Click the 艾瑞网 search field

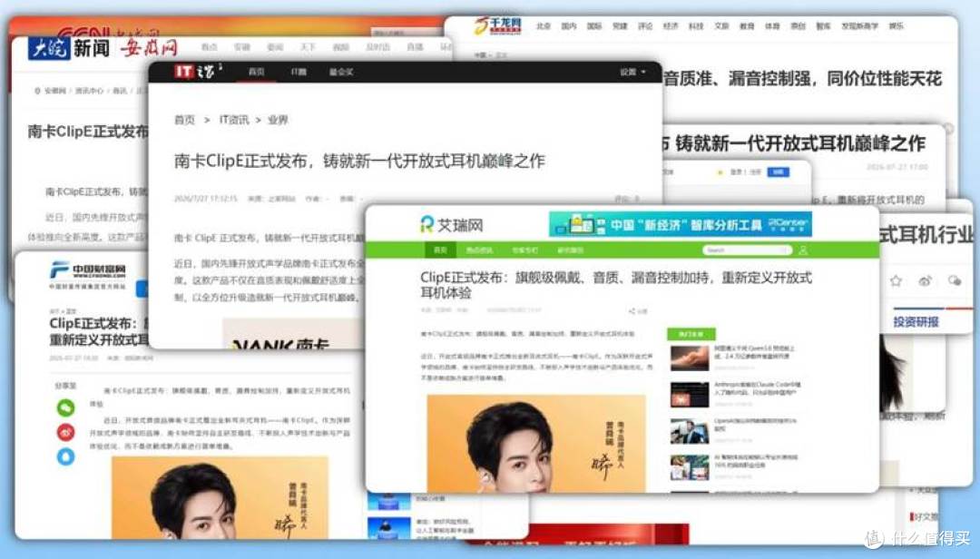pyautogui.click(x=746, y=250)
